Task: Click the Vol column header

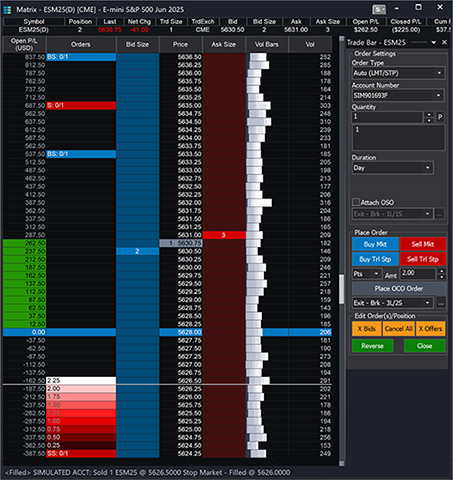Action: tap(310, 44)
